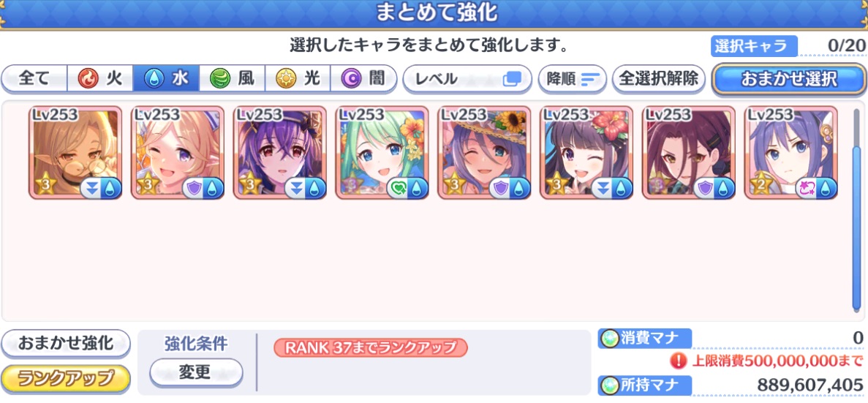Image resolution: width=868 pixels, height=403 pixels.
Task: Click the RANK 37までランクアップ condition tag
Action: [370, 347]
